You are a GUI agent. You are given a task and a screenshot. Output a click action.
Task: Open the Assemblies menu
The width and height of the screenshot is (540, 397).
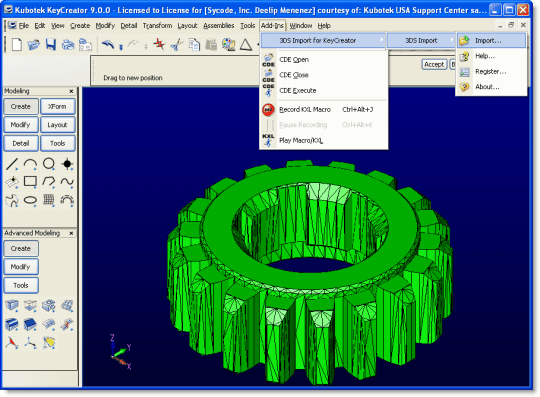[x=219, y=26]
